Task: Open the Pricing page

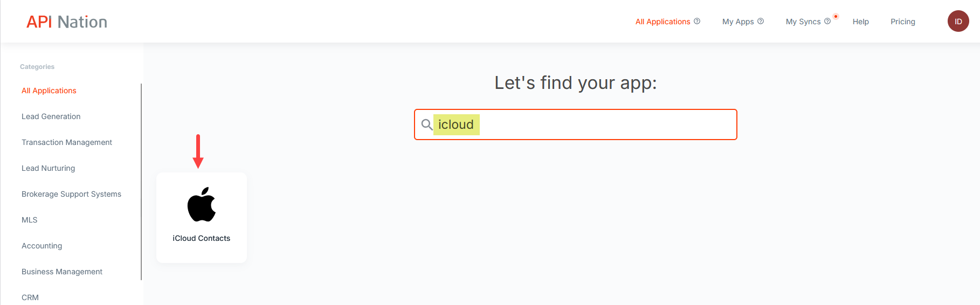Action: (903, 22)
